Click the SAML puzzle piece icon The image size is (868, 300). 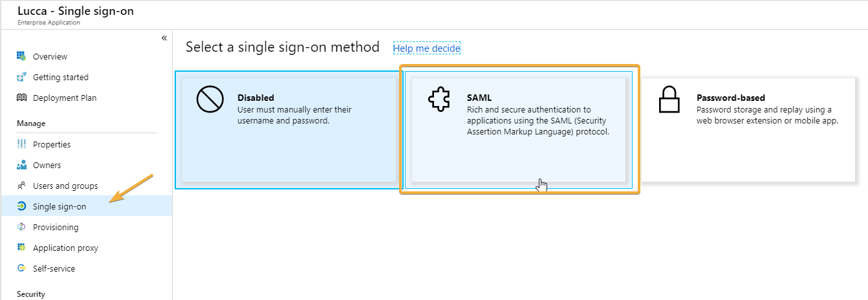pyautogui.click(x=439, y=100)
